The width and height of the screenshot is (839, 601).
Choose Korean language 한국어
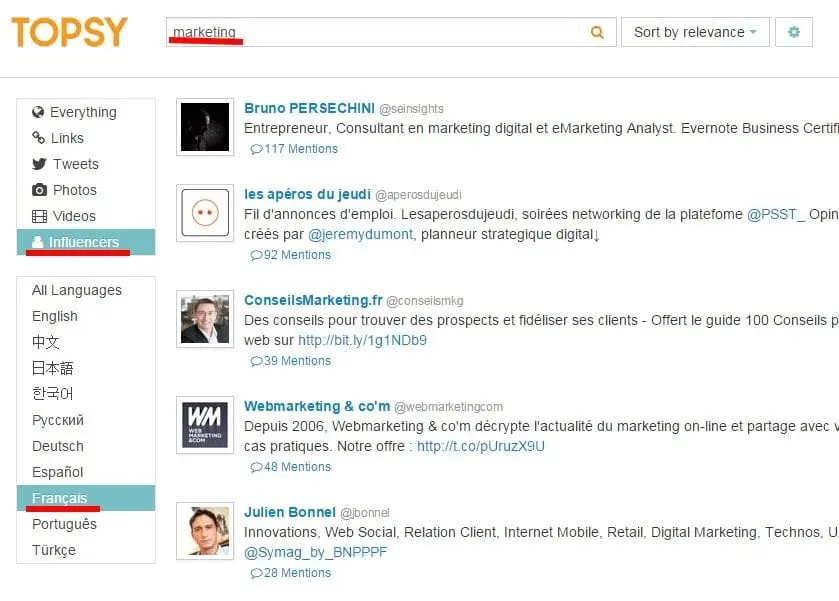click(86, 394)
